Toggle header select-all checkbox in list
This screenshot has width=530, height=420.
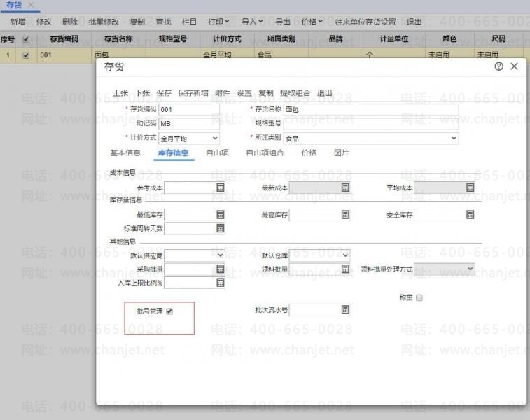pos(26,39)
